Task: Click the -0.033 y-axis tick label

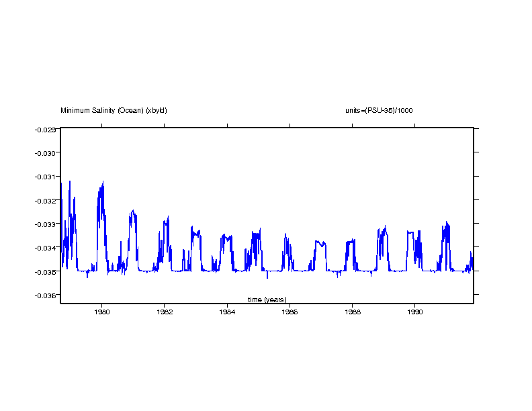Action: [x=45, y=224]
